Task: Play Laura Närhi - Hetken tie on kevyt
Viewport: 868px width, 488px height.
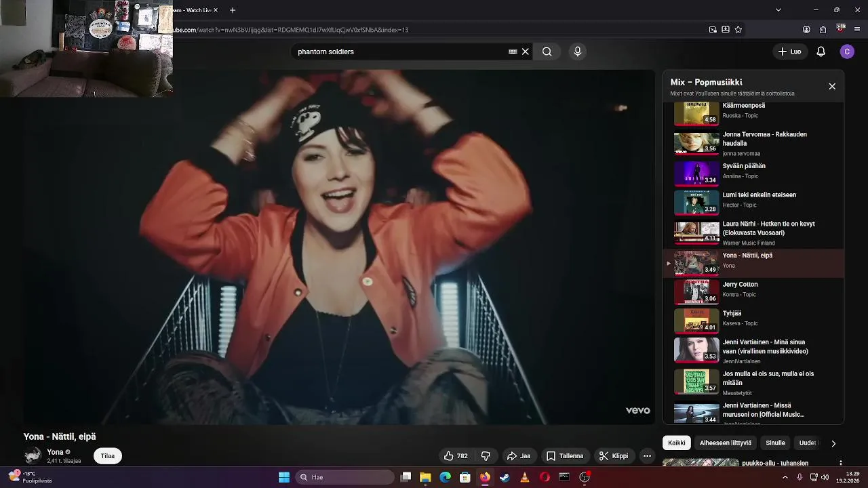Action: coord(753,232)
